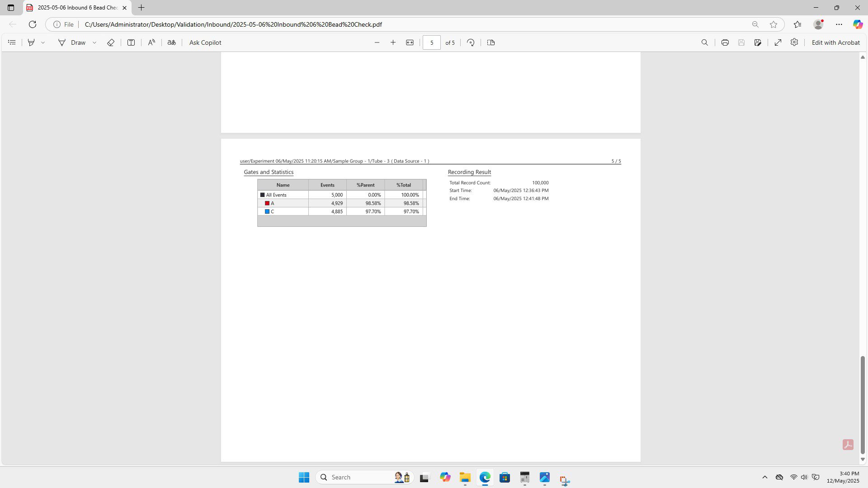Viewport: 868px width, 488px height.
Task: Expand the Draw options dropdown
Action: 94,42
